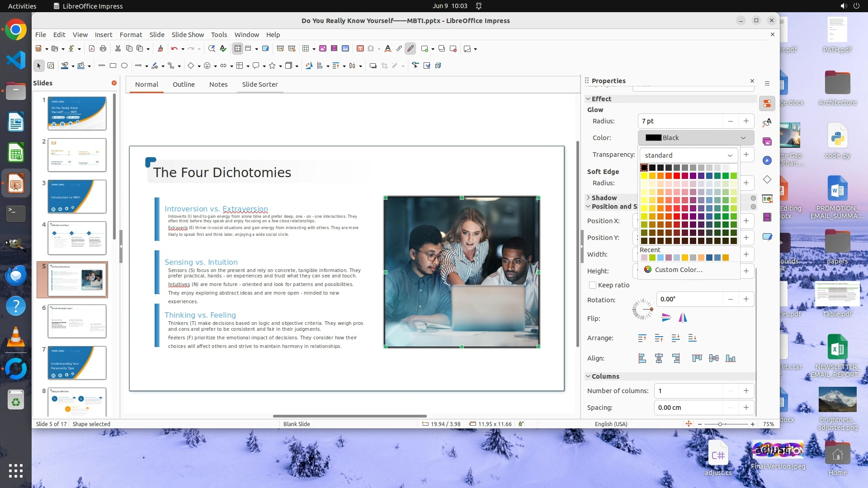Increase the glow radius with plus
This screenshot has width=868, height=488.
746,121
